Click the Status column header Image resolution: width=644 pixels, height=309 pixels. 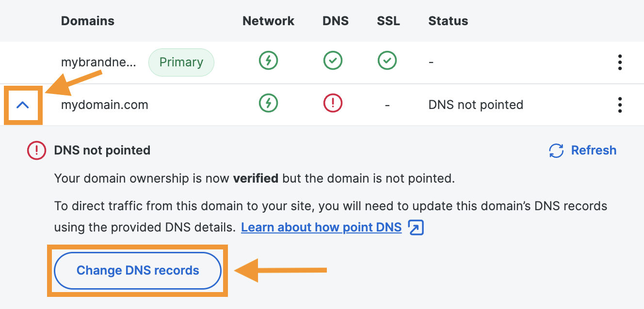[x=448, y=21]
